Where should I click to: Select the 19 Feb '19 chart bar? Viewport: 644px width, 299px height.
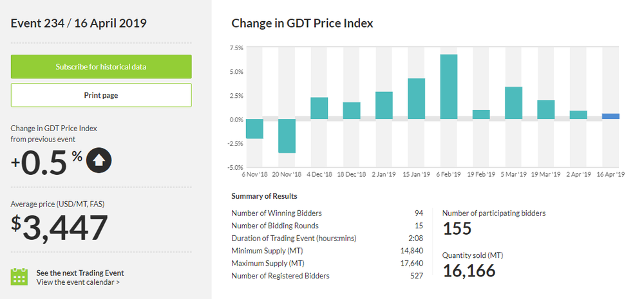[481, 114]
